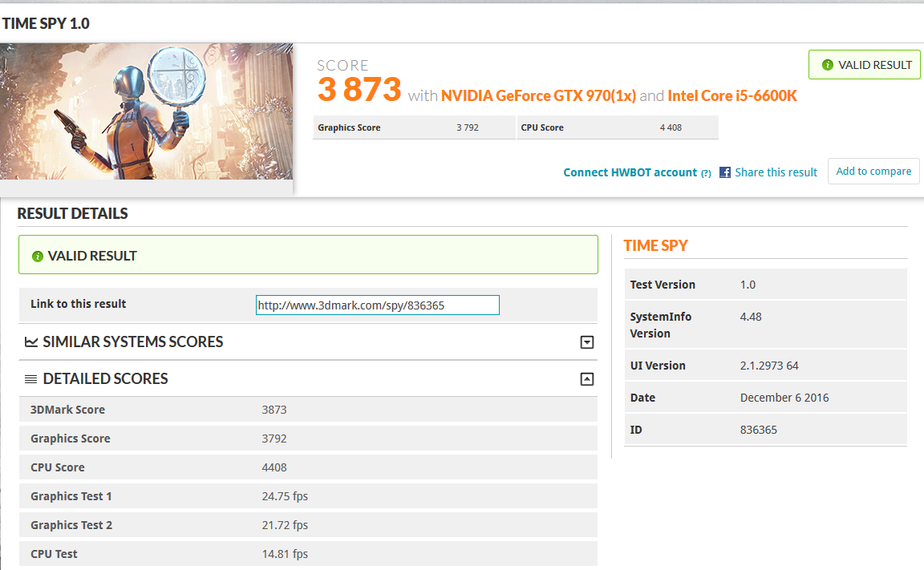The image size is (924, 570).
Task: Click the Graphics Test 2 value 21.72 fps
Action: point(285,525)
